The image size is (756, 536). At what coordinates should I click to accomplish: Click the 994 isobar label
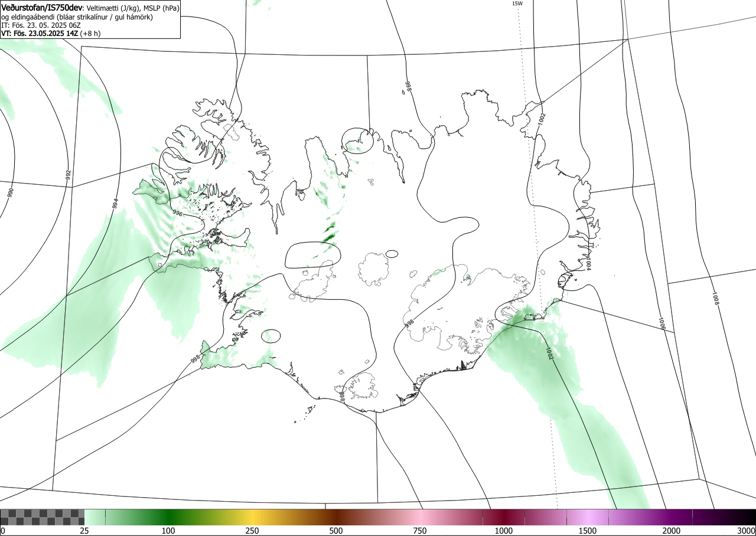[x=115, y=204]
